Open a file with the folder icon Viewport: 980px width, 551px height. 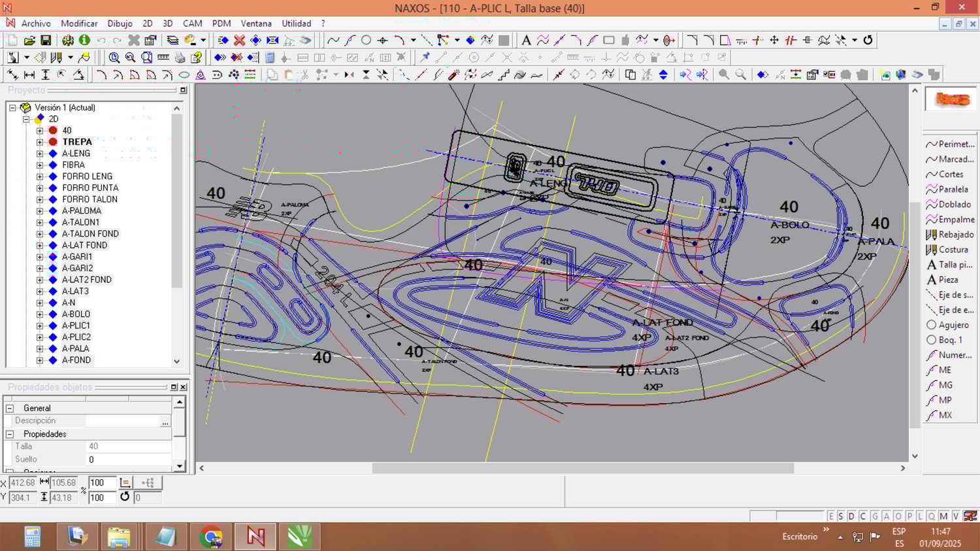coord(29,41)
